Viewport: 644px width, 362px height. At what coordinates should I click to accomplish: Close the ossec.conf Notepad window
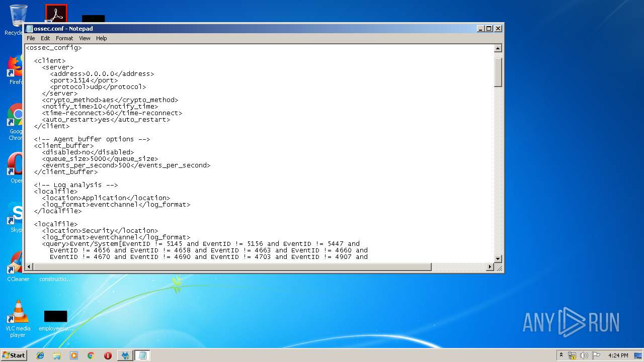498,29
